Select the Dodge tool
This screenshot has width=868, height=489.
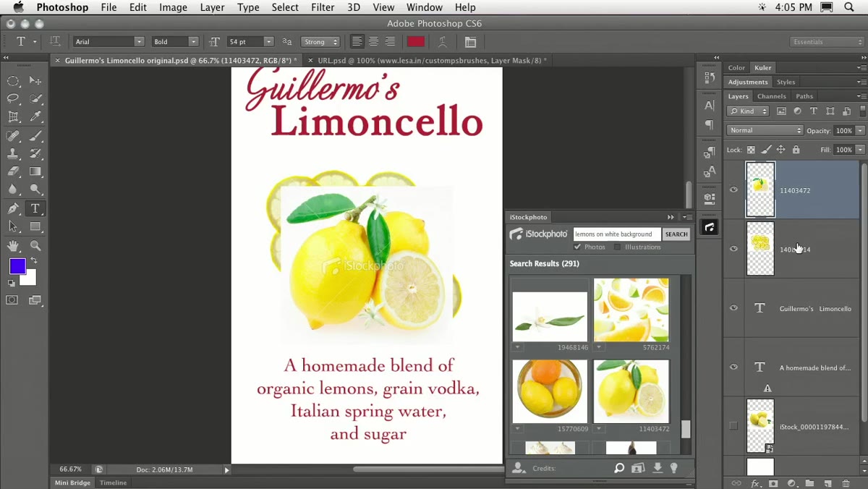point(35,190)
